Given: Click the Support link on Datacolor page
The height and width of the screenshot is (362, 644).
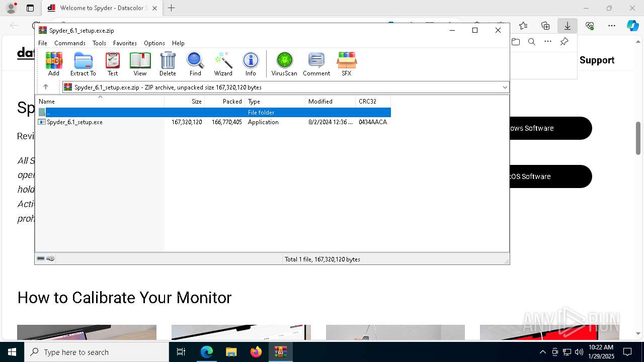Looking at the screenshot, I should click(x=597, y=60).
